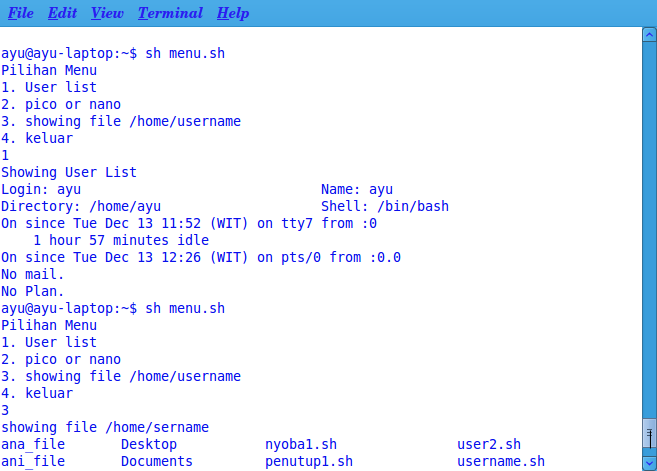Click 'Directory: /home/ayu' text
The image size is (657, 471).
point(81,207)
